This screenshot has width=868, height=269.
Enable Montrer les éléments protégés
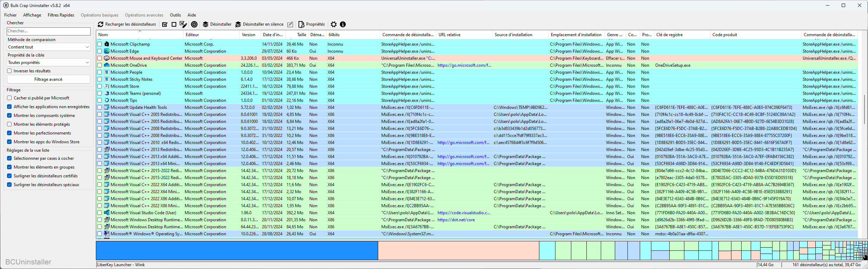coord(9,124)
